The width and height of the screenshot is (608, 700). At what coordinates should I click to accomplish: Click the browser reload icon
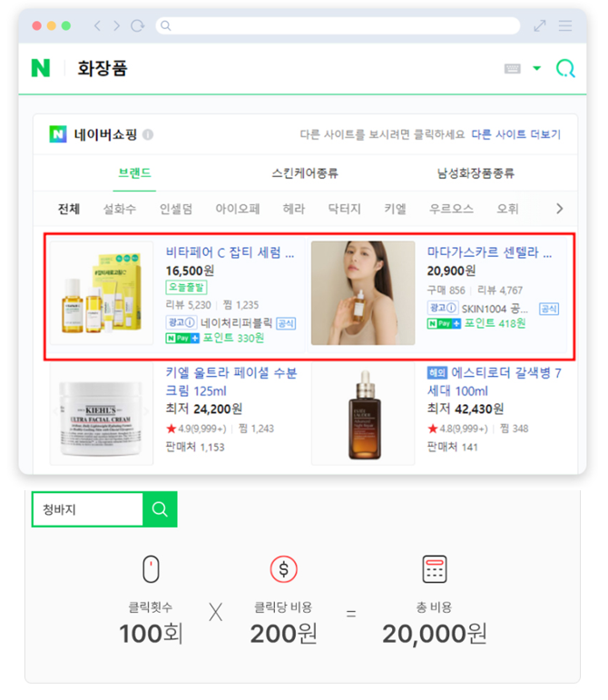(x=137, y=26)
